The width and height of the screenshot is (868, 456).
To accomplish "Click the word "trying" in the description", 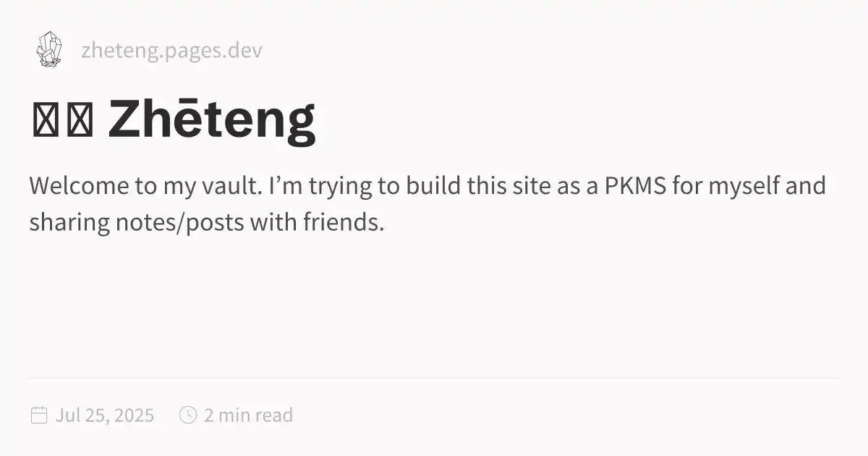I will (x=339, y=187).
